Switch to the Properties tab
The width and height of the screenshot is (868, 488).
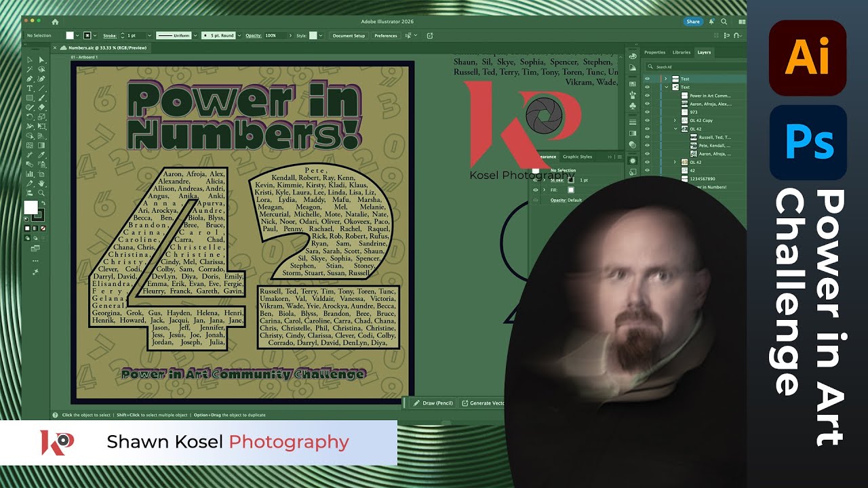(x=654, y=52)
